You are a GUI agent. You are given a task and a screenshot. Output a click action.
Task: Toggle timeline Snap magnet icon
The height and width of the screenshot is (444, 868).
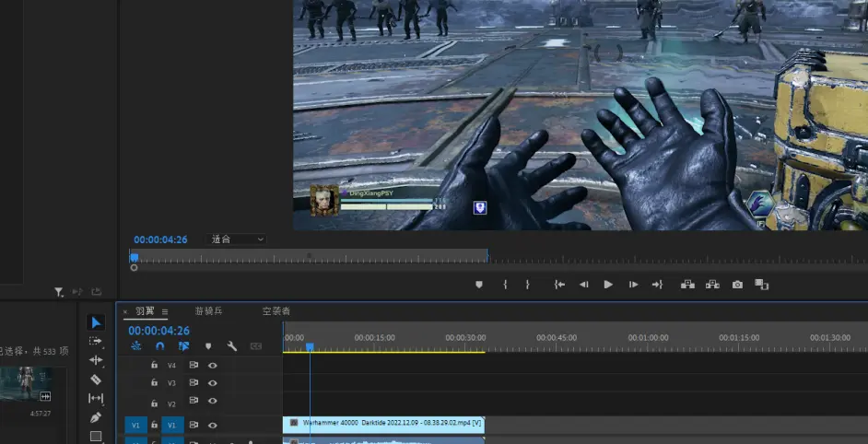[160, 346]
